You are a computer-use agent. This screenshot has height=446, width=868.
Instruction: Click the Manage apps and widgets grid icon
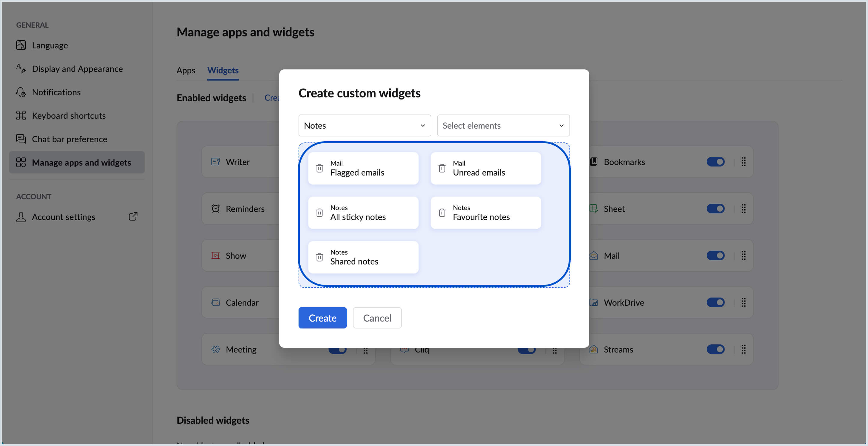[x=20, y=162]
